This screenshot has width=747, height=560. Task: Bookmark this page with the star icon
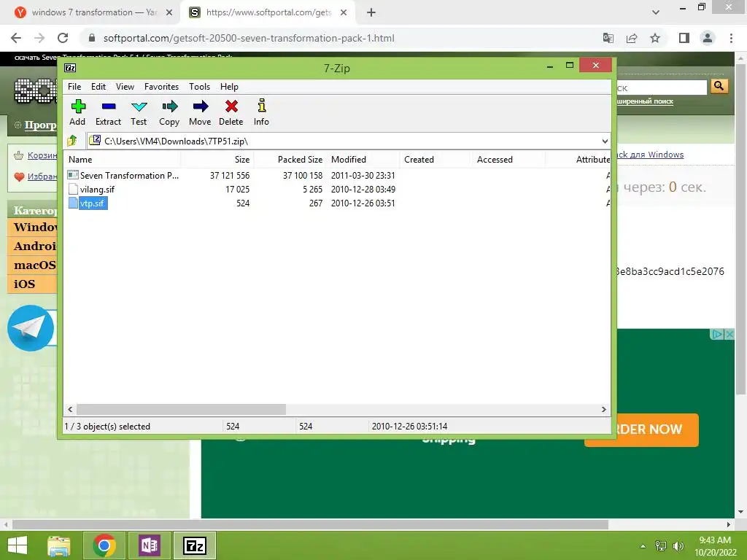[655, 38]
